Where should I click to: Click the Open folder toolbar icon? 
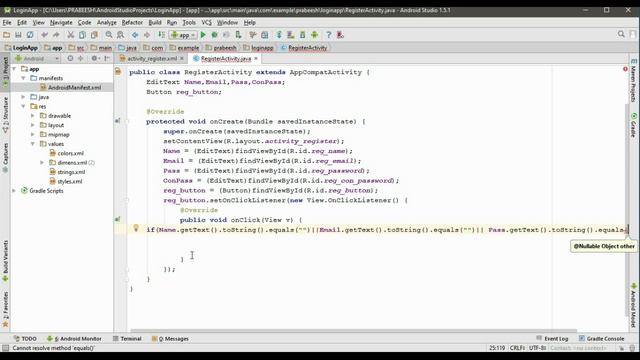click(7, 35)
